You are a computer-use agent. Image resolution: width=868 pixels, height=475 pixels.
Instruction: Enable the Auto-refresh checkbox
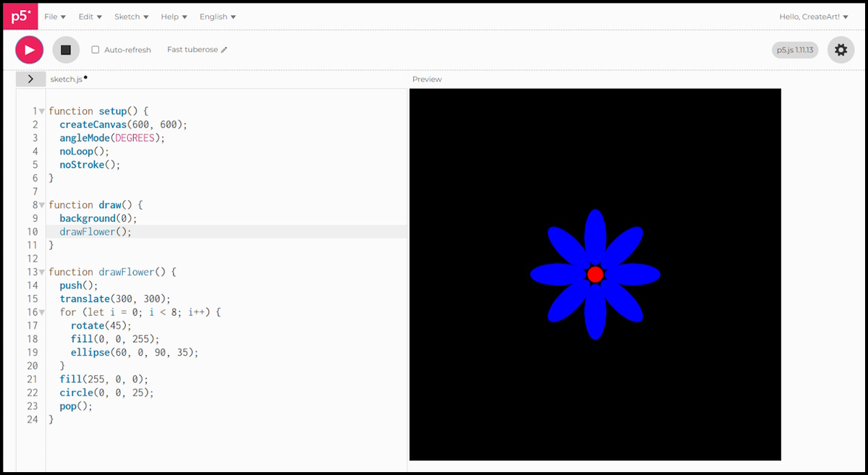point(95,50)
